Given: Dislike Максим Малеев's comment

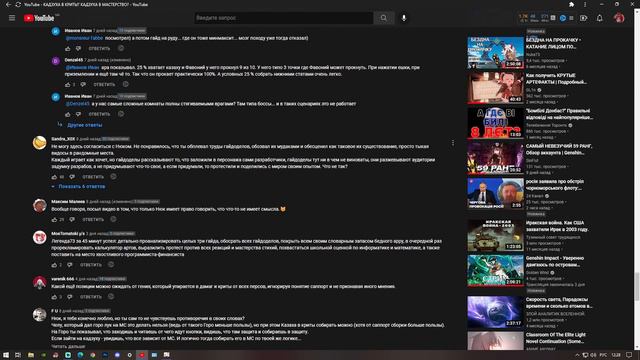Looking at the screenshot, I should tap(72, 220).
